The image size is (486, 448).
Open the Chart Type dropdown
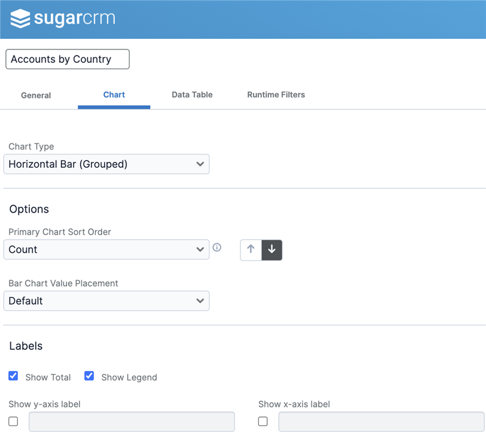(x=106, y=164)
